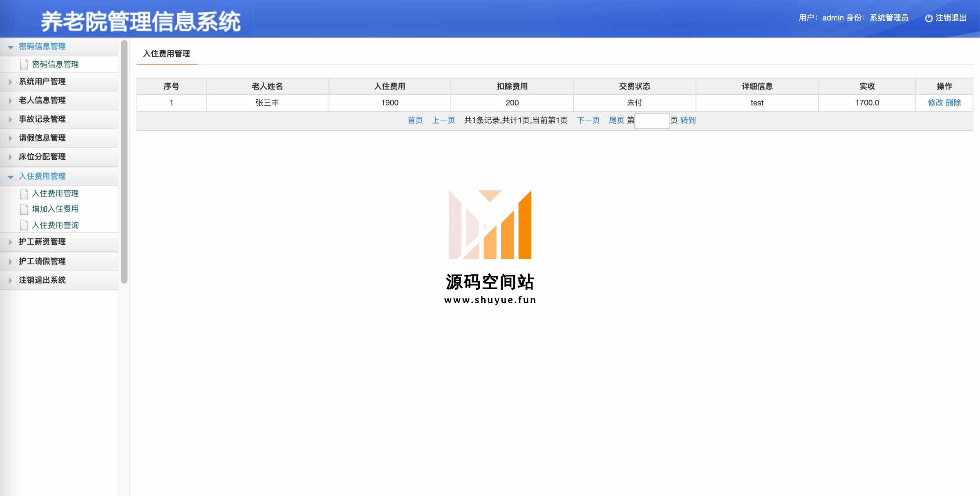Click the 操作 column header
Screen dimensions: 980x496
944,86
